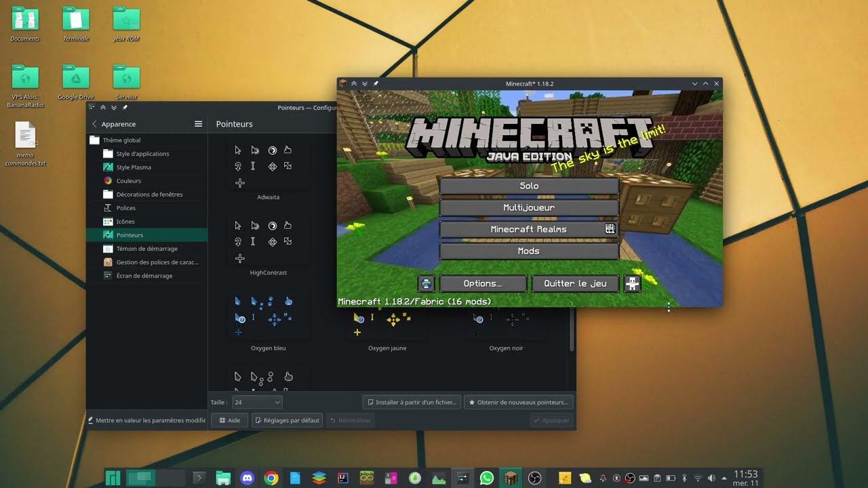Screen dimensions: 868x488
Task: Select the system settings taskbar entry
Action: pos(462,479)
